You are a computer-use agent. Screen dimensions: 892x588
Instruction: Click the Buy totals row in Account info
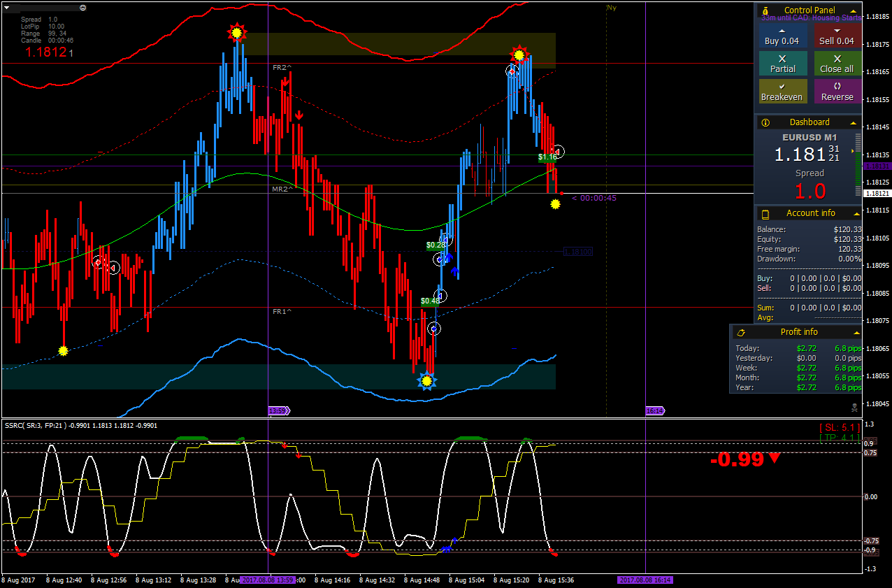pyautogui.click(x=809, y=278)
